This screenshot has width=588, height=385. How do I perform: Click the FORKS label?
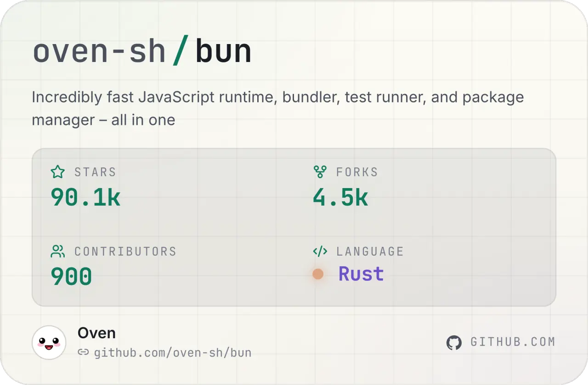point(357,172)
